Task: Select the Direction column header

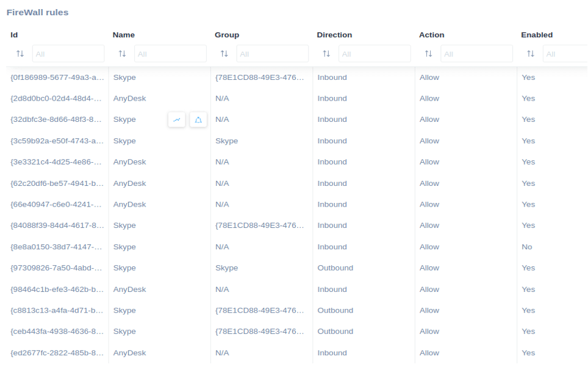Action: pyautogui.click(x=334, y=35)
